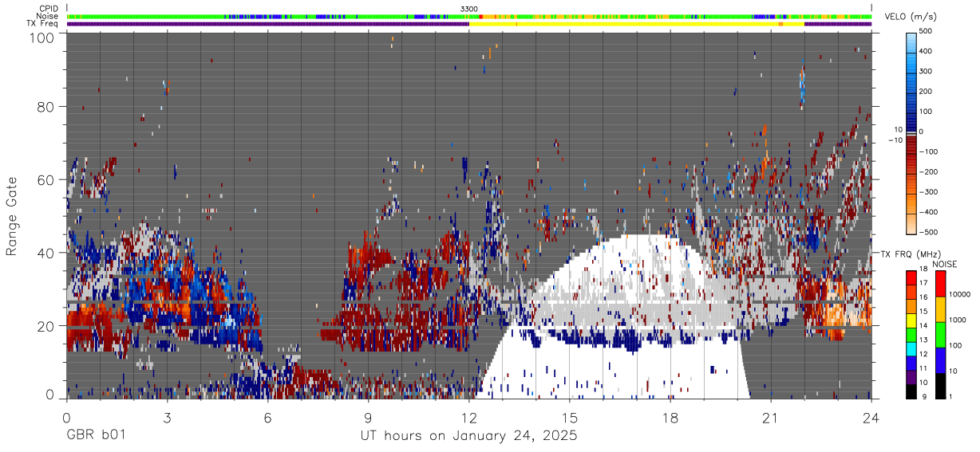Click the black 9-10 MHz frequency swatch
Viewport: 980px width, 452px height.
[x=911, y=391]
